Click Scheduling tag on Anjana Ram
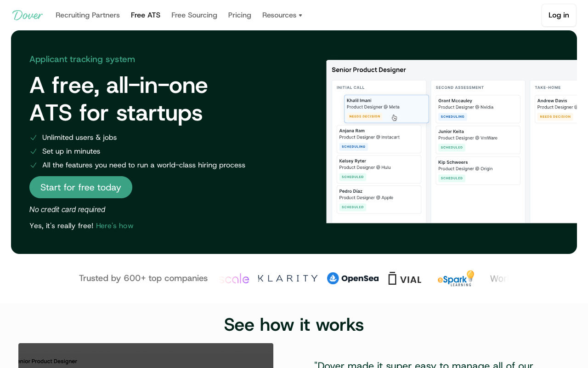 354,147
